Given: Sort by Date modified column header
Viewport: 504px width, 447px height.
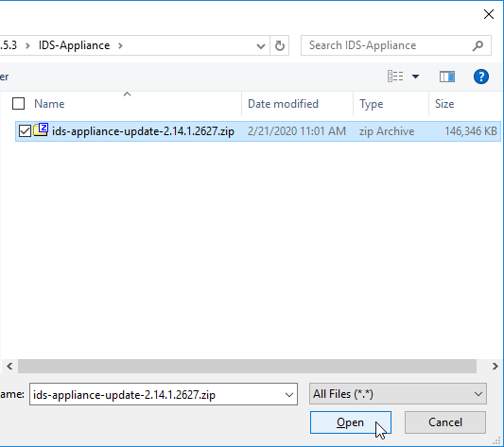Looking at the screenshot, I should pos(283,104).
